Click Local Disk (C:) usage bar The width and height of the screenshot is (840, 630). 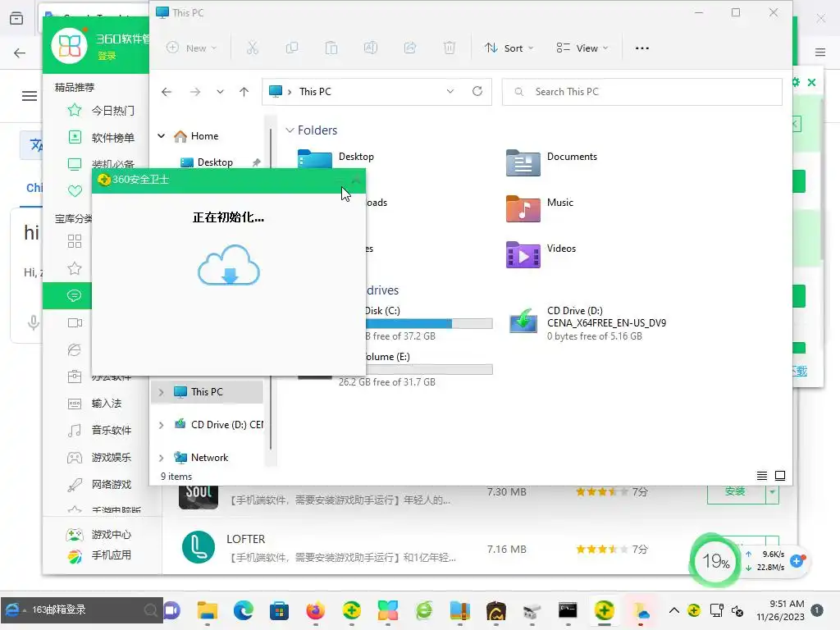429,323
